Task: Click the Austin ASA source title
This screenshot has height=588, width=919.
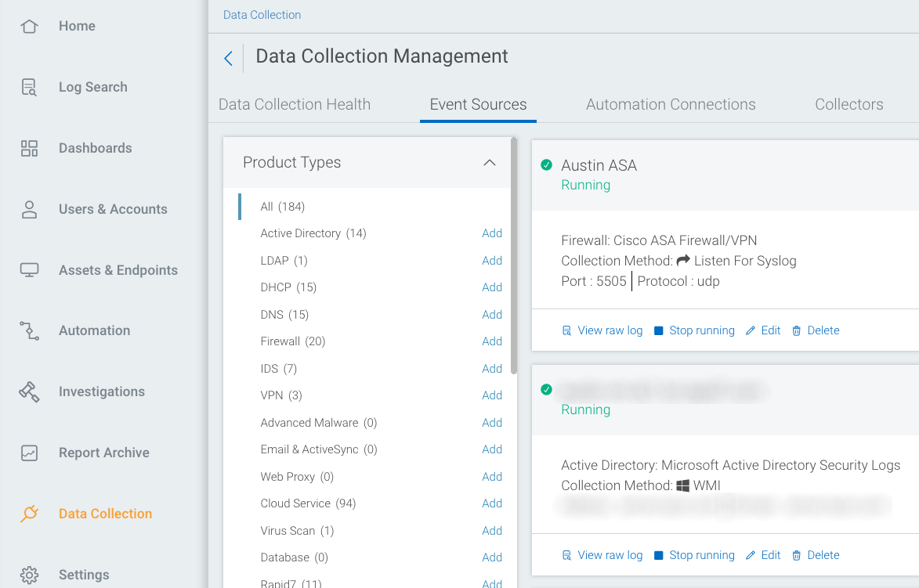Action: click(599, 166)
